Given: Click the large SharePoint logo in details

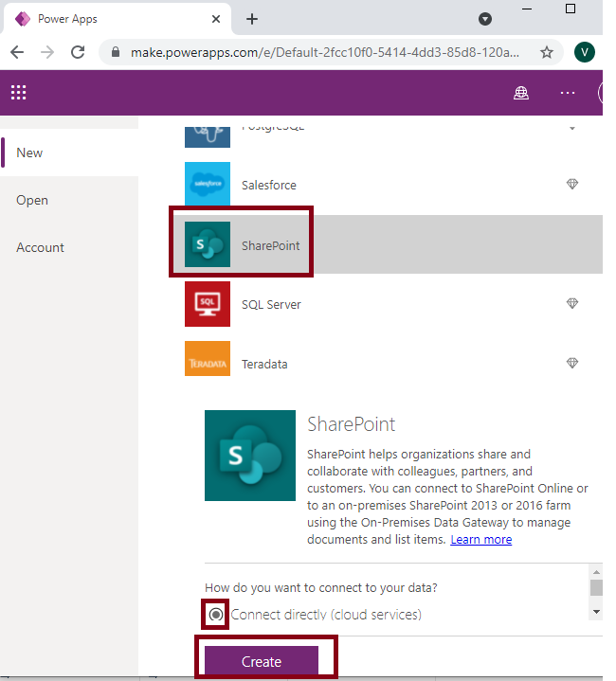Looking at the screenshot, I should [250, 456].
